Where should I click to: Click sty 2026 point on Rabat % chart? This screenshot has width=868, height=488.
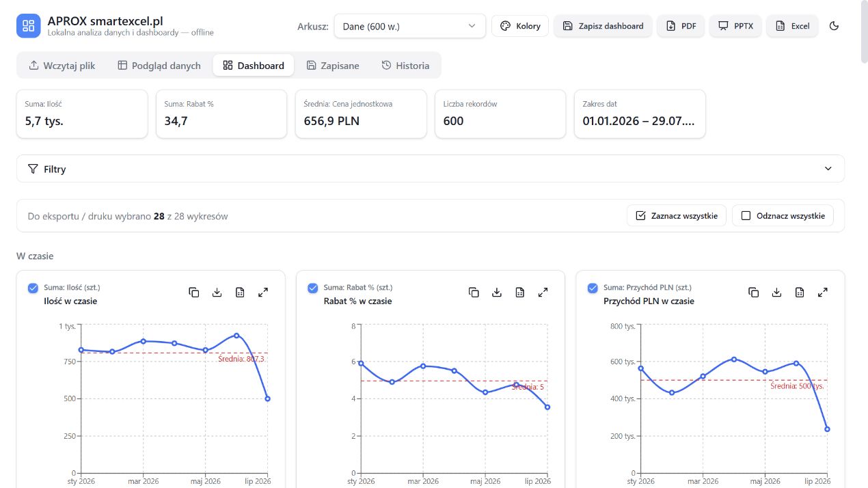(361, 364)
